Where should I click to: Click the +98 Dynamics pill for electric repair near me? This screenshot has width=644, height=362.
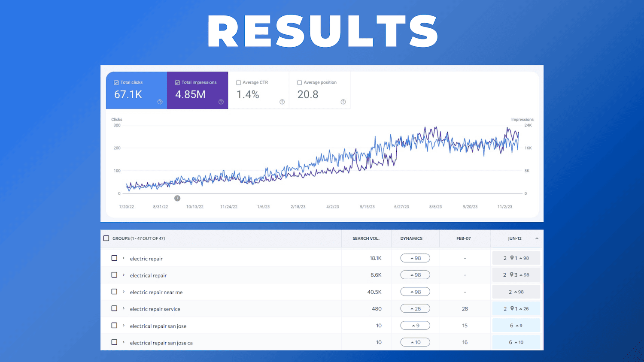pyautogui.click(x=415, y=291)
